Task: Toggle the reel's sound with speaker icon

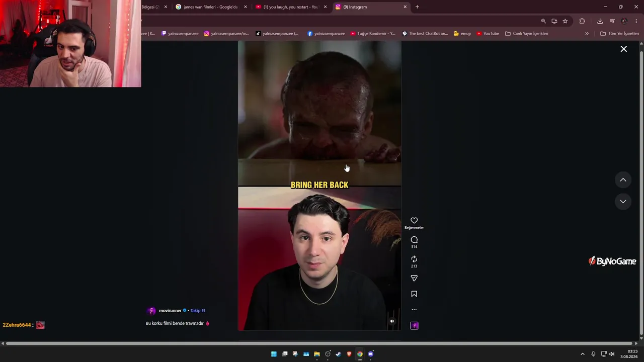Action: pyautogui.click(x=392, y=321)
